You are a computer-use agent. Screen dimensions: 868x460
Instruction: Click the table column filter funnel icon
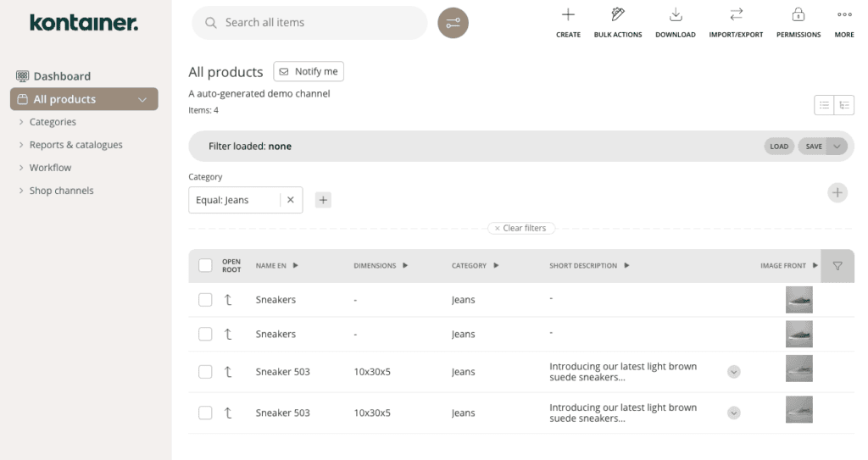point(837,266)
